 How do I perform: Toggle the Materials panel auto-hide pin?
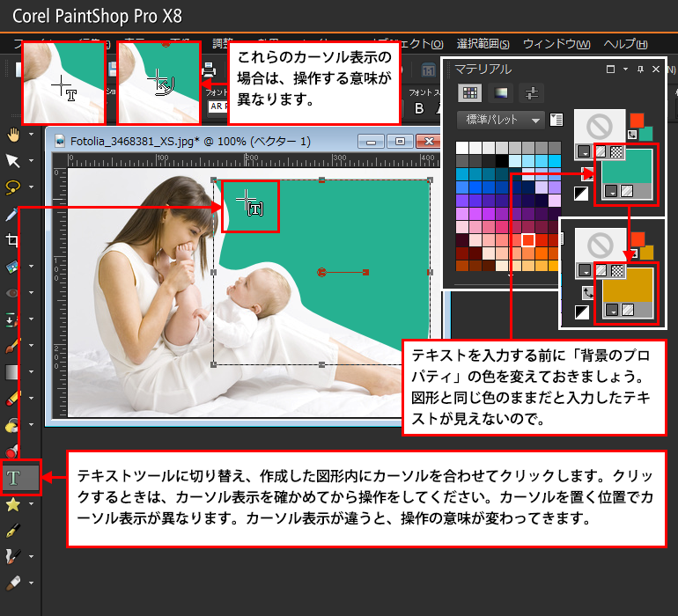click(640, 70)
